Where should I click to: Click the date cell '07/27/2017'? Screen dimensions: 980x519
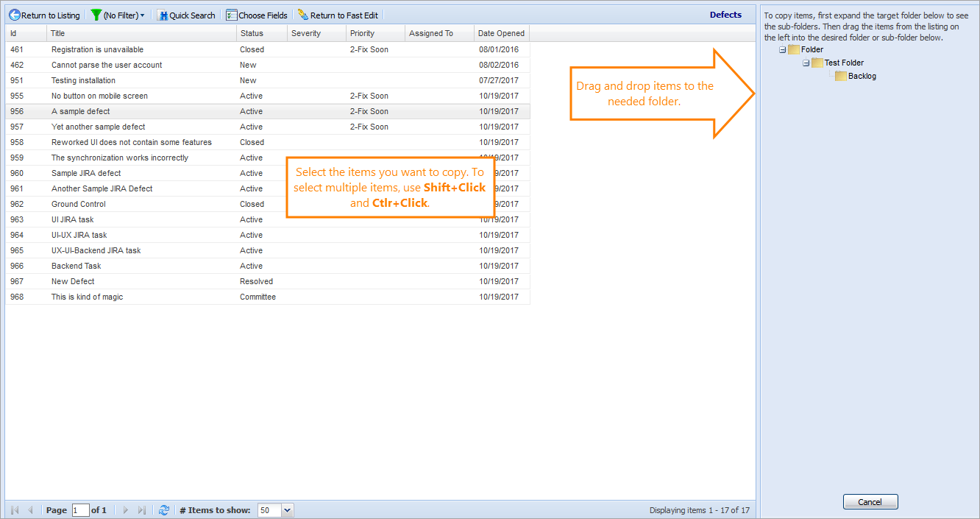[499, 80]
